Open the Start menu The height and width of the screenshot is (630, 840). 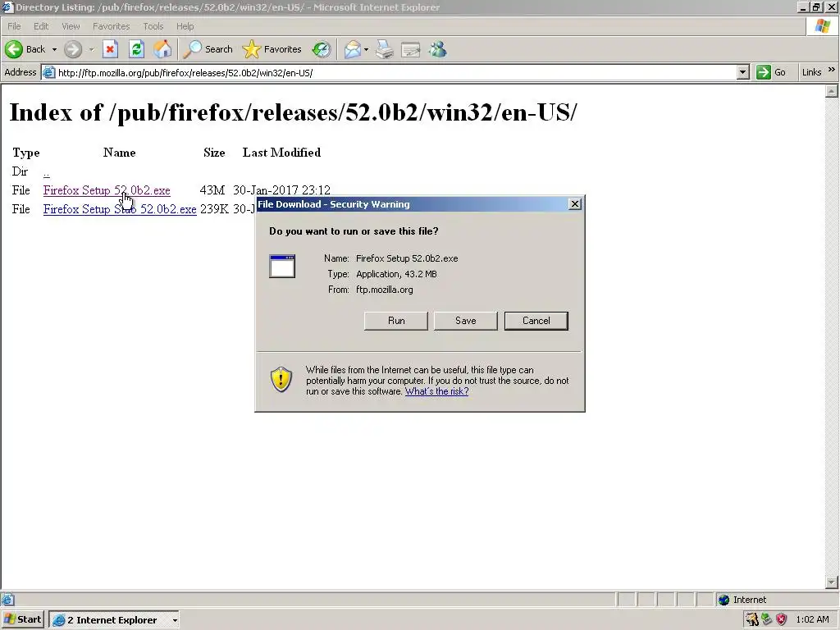click(22, 620)
